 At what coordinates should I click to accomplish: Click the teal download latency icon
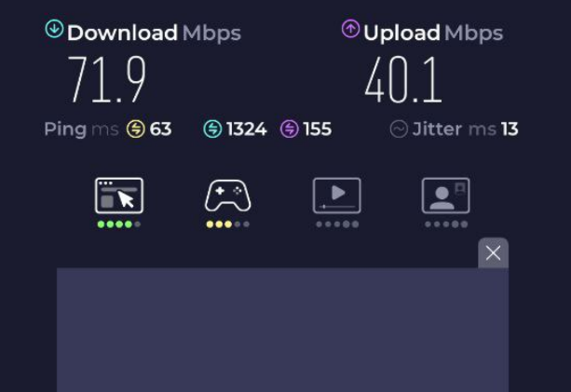(212, 128)
